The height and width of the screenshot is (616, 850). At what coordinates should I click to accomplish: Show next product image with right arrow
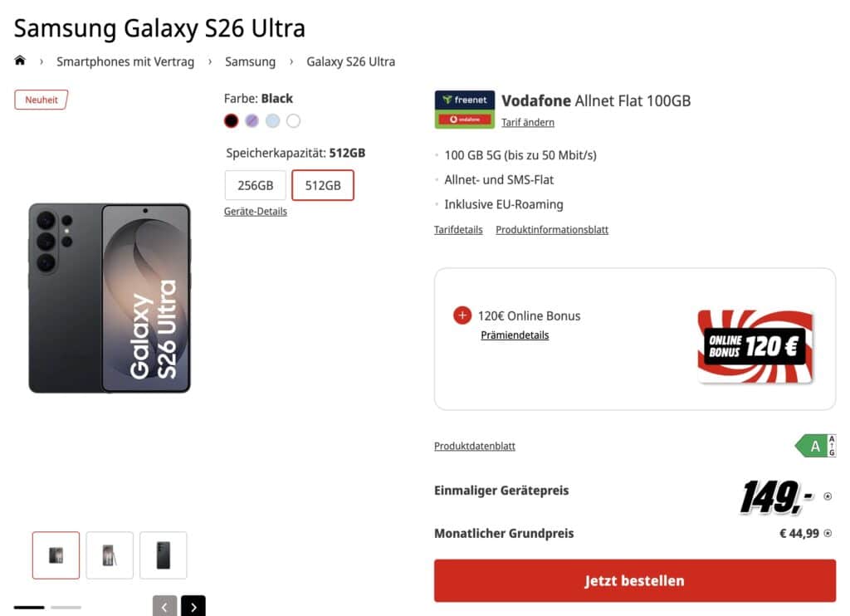[193, 607]
